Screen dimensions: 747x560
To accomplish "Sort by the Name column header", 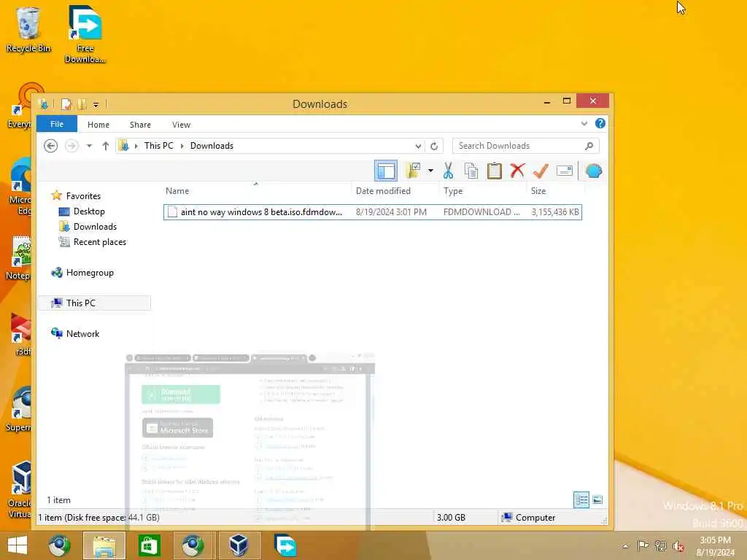I will (177, 191).
